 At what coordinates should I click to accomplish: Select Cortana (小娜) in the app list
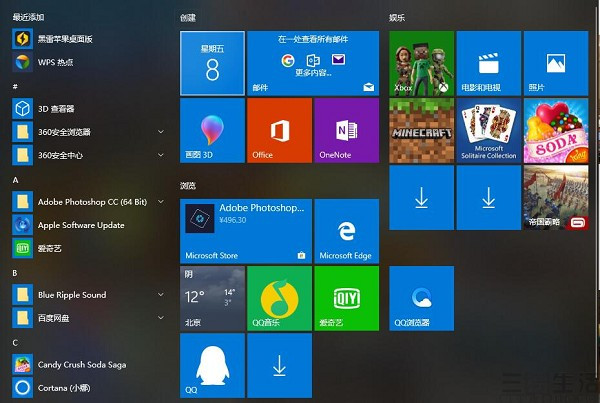(67, 388)
